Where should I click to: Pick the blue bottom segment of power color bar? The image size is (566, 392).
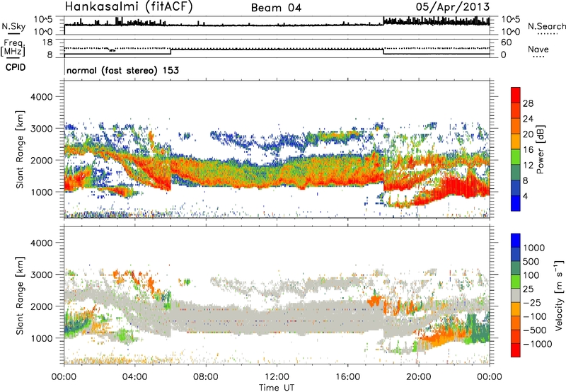[516, 203]
